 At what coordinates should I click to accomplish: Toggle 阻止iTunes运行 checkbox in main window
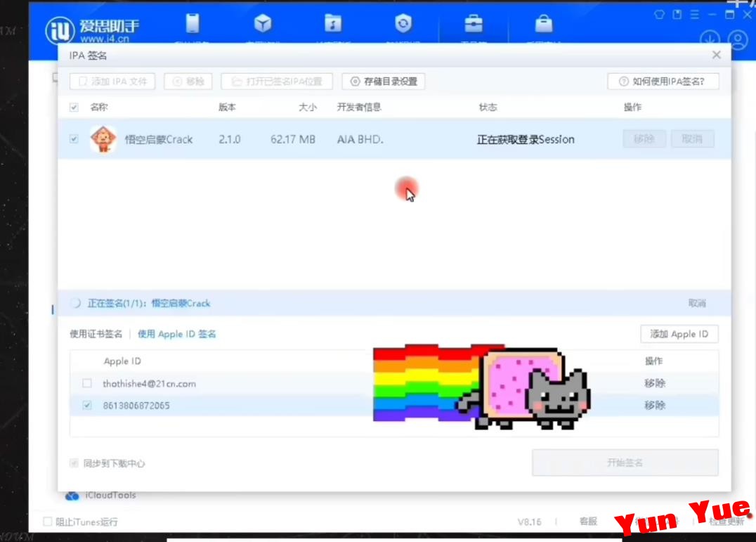tap(47, 522)
